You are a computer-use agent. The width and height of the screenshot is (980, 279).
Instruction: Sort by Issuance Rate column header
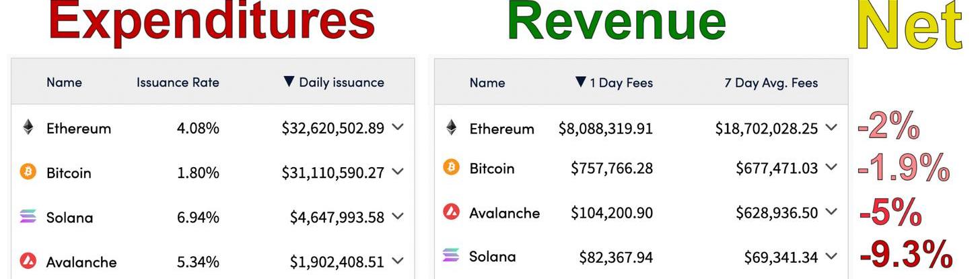(178, 82)
